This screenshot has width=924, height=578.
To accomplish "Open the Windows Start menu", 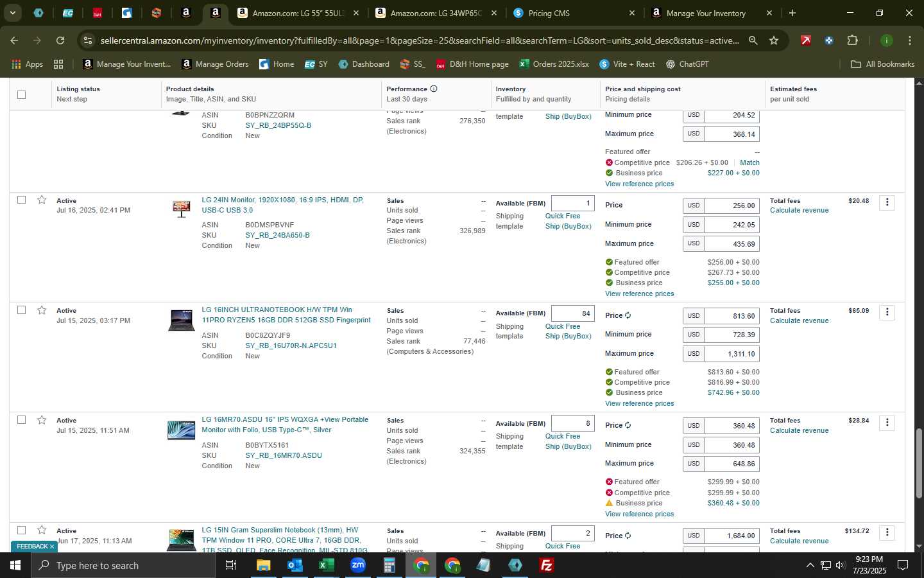I will 15,565.
